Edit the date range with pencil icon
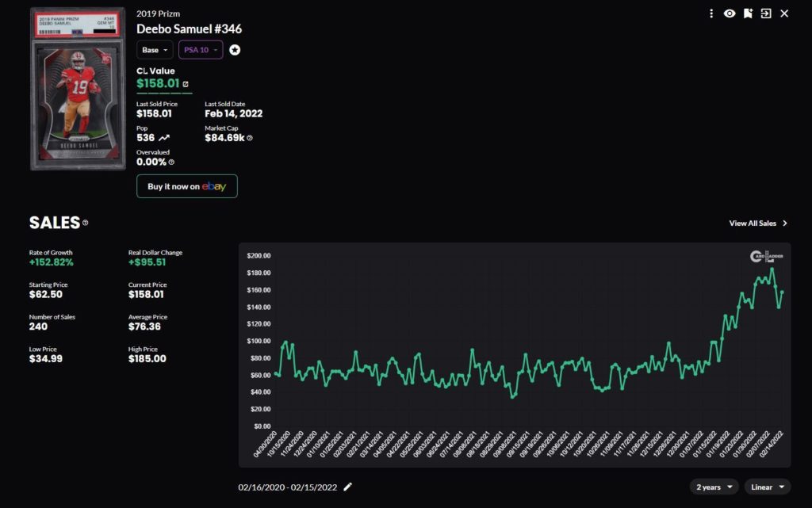This screenshot has height=508, width=812. [x=347, y=487]
